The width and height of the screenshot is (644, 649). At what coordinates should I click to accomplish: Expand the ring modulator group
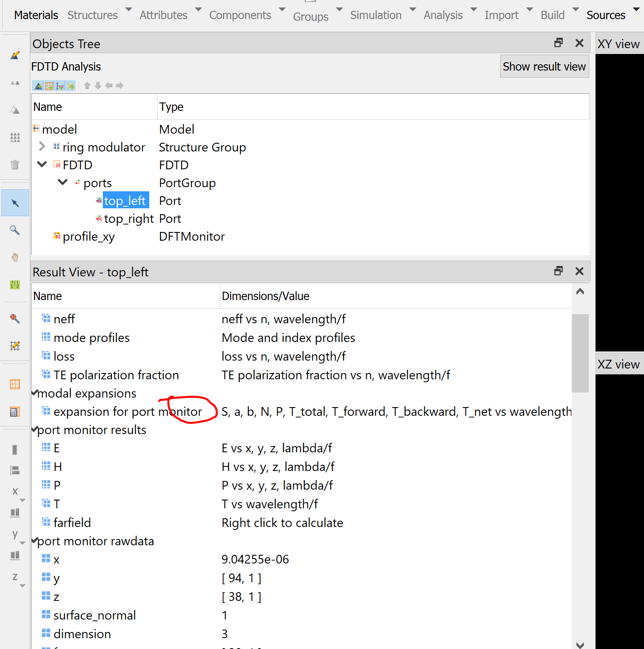[42, 146]
